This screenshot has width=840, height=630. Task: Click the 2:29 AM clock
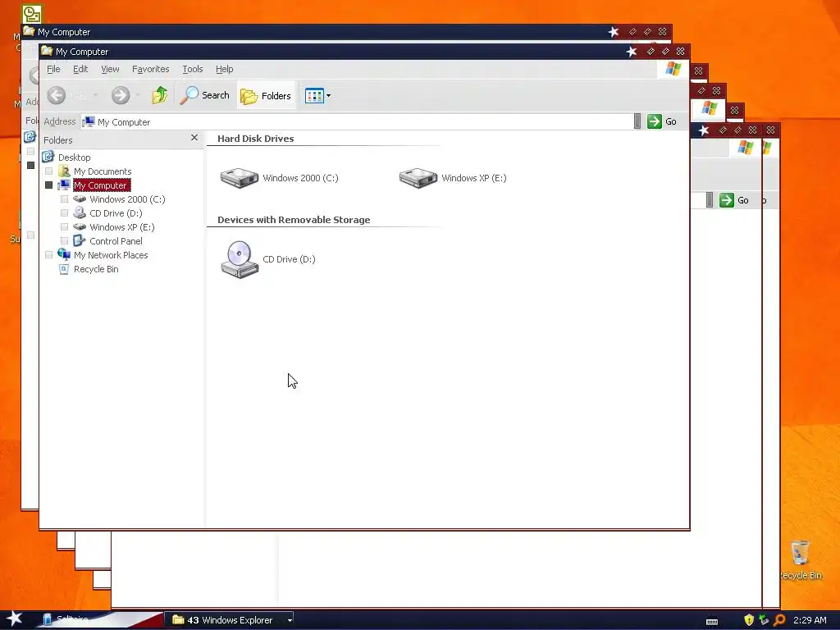[x=810, y=620]
